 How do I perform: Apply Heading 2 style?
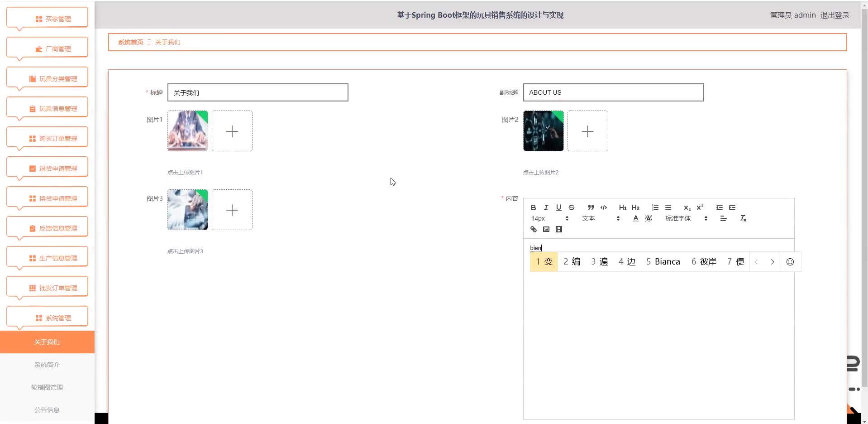[x=635, y=207]
